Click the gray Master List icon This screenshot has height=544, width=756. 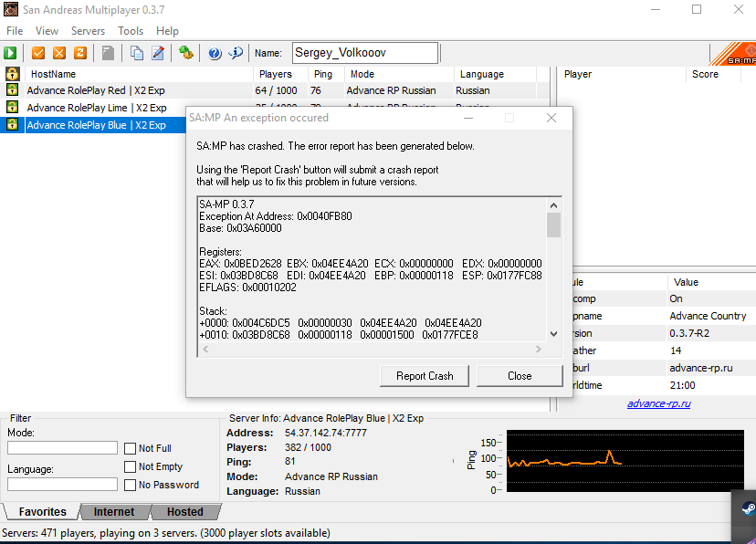(108, 53)
